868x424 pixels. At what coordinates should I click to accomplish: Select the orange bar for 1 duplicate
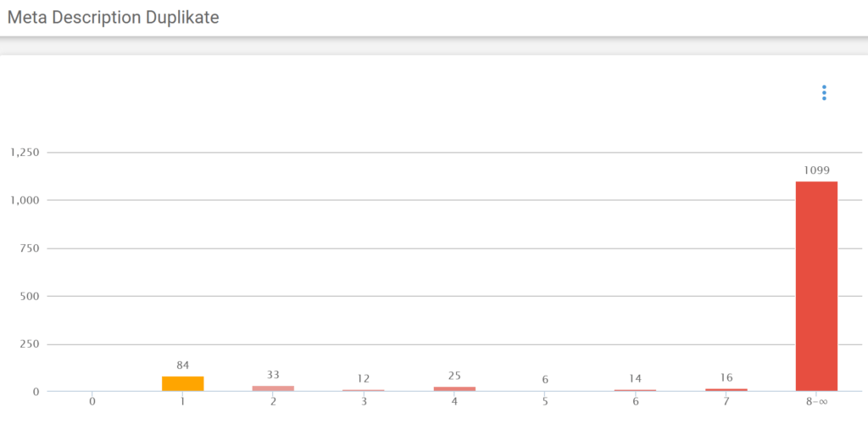click(183, 383)
